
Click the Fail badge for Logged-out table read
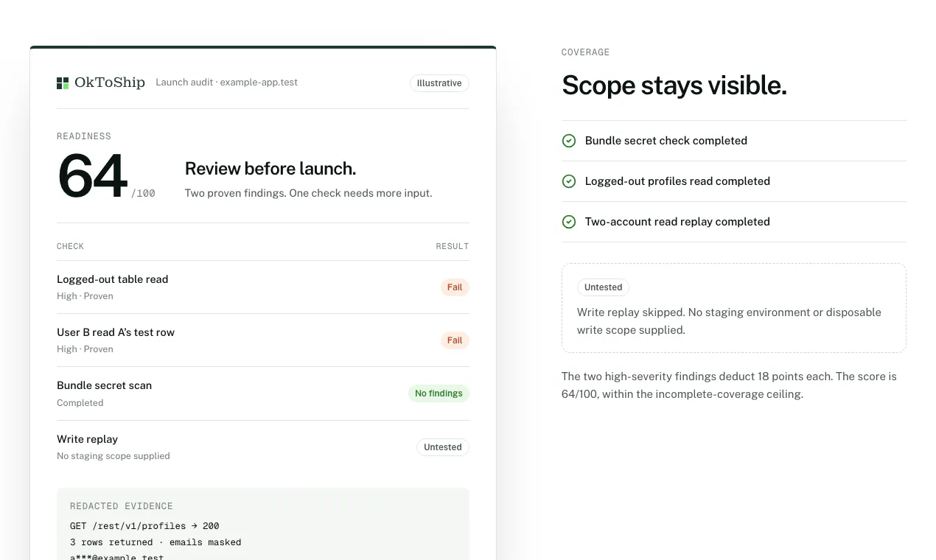click(x=455, y=287)
